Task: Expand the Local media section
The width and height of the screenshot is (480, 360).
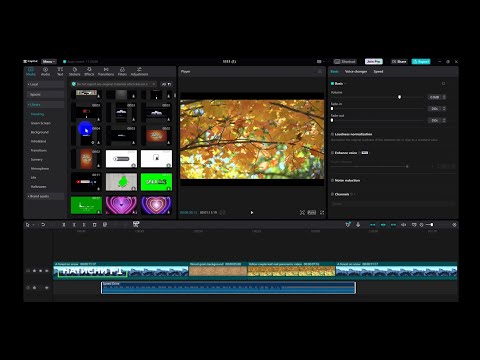Action: pyautogui.click(x=45, y=84)
